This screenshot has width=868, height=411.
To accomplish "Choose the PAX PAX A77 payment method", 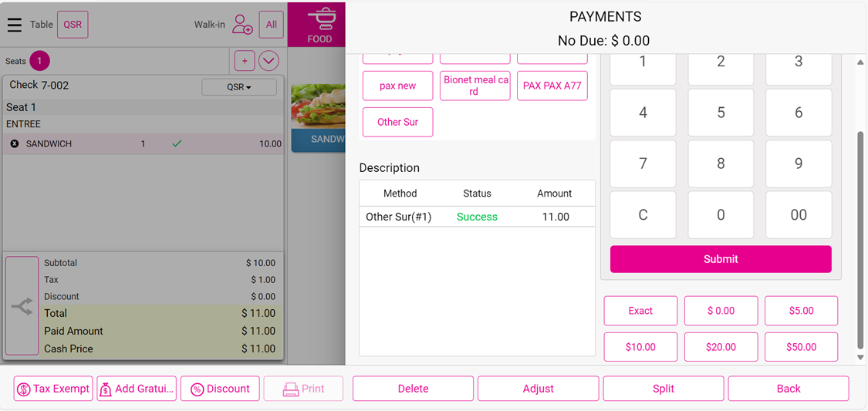I will (x=552, y=86).
